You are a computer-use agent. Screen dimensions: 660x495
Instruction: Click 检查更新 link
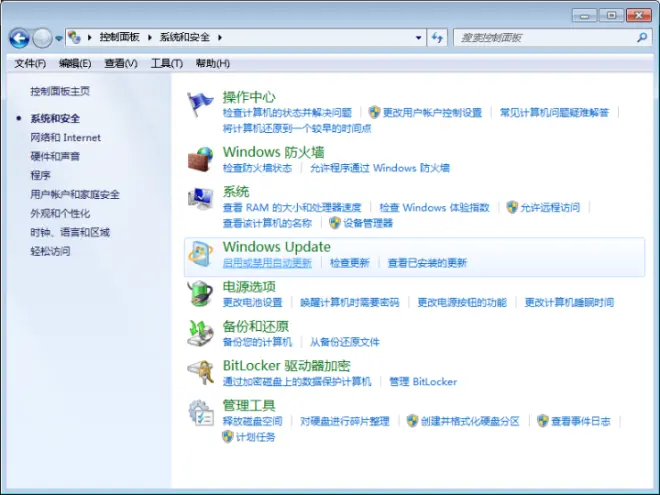350,263
